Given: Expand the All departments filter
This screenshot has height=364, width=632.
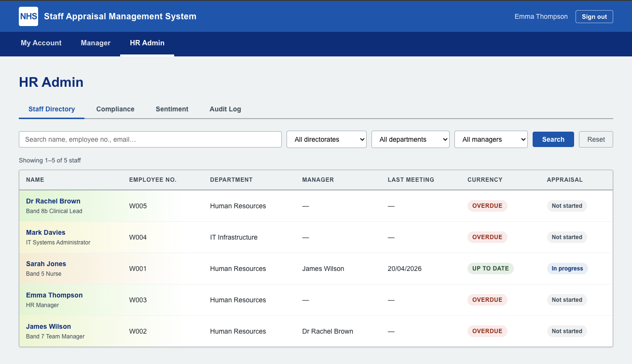Looking at the screenshot, I should (410, 139).
